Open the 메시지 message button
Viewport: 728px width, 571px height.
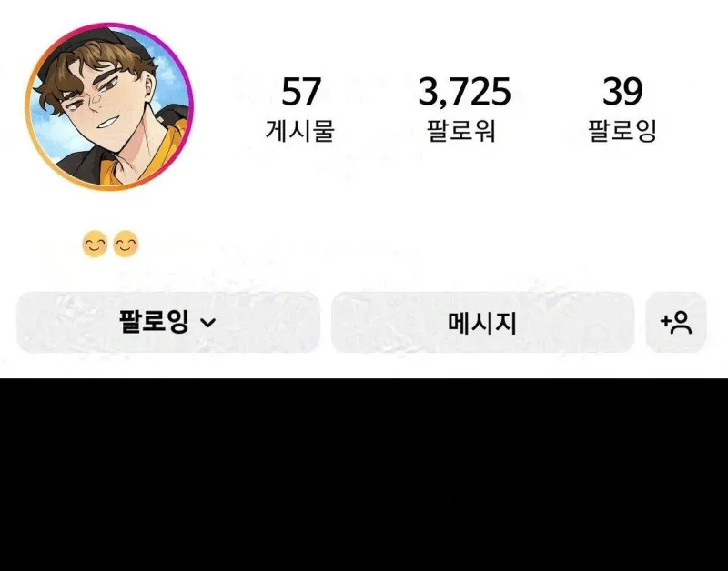coord(483,323)
